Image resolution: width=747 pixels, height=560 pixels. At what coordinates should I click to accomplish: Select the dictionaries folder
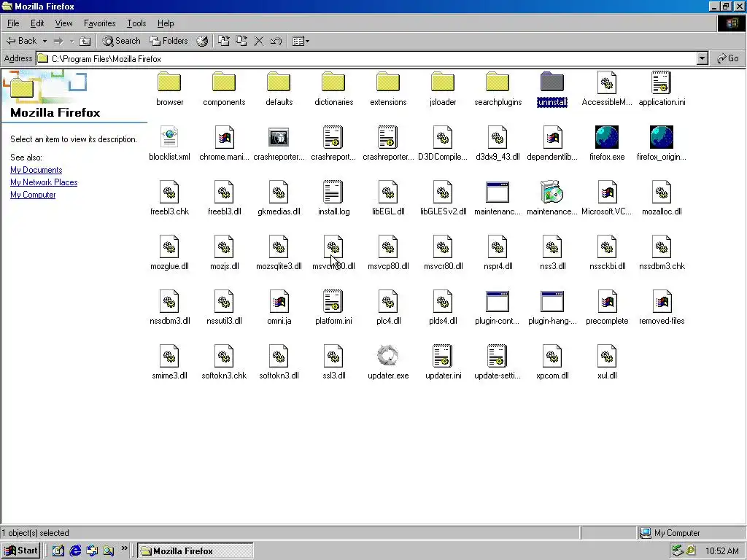tap(333, 82)
